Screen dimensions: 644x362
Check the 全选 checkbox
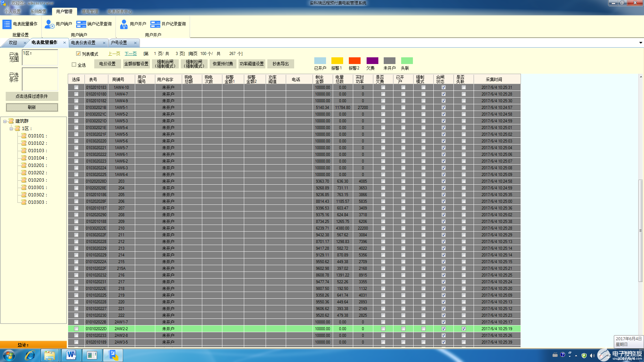pyautogui.click(x=74, y=65)
